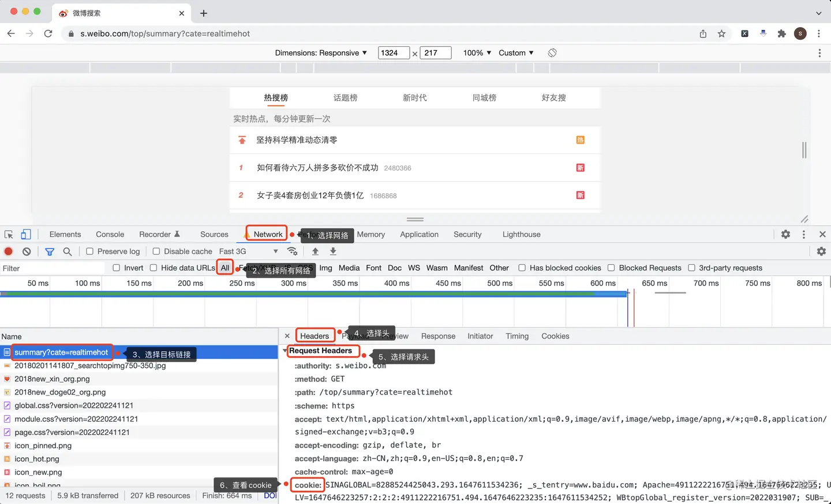Enable Preserve log checkbox
831x504 pixels.
click(89, 251)
